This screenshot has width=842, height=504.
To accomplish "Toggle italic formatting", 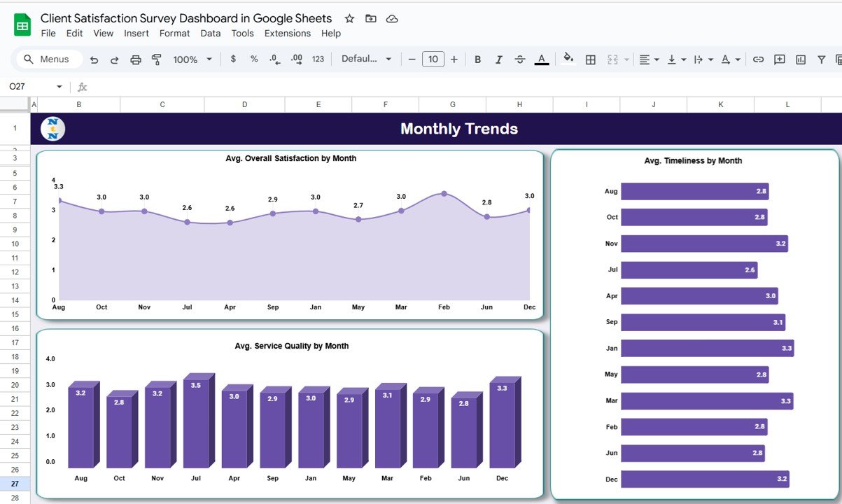I will [x=498, y=59].
